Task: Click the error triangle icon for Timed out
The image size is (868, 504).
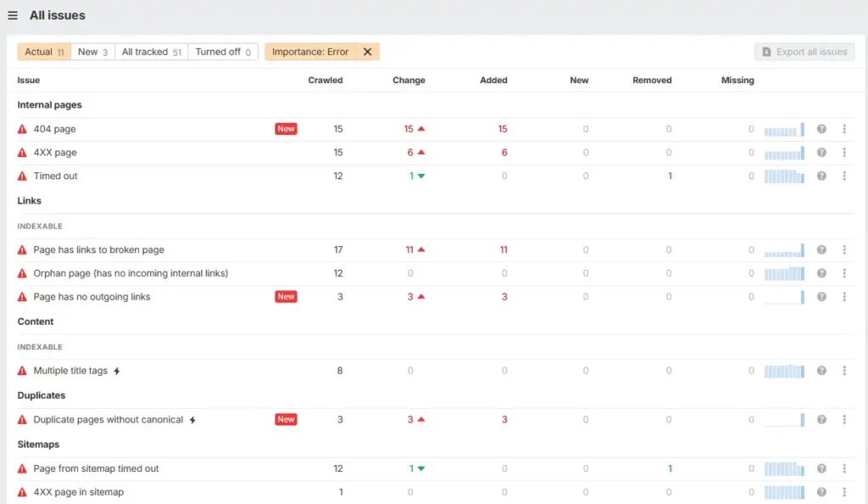Action: point(22,176)
